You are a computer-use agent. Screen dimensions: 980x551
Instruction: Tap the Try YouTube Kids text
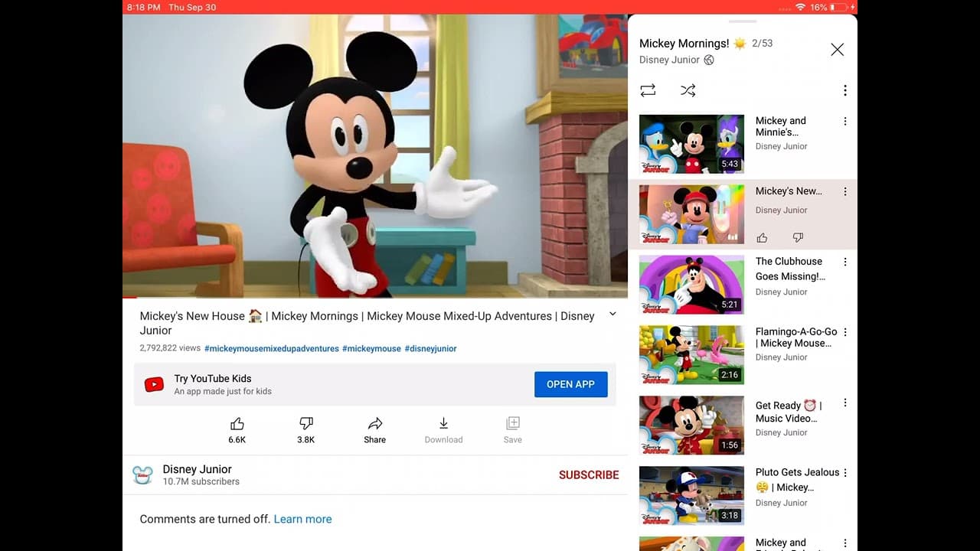(212, 378)
